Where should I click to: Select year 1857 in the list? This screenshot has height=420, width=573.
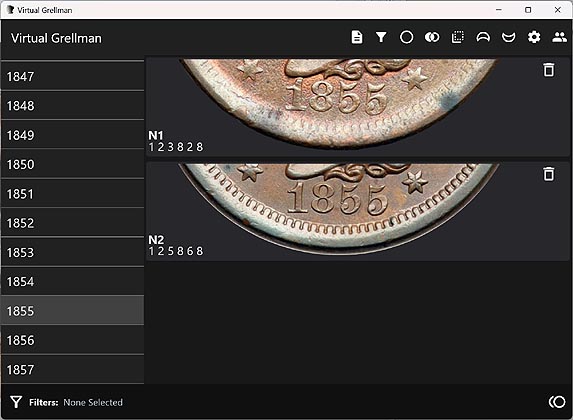[73, 370]
